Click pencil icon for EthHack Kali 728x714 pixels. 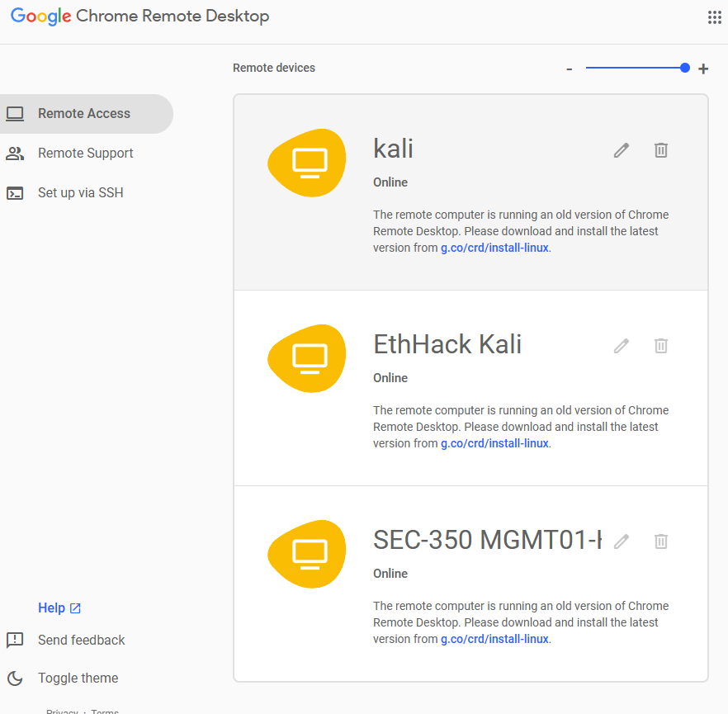622,346
